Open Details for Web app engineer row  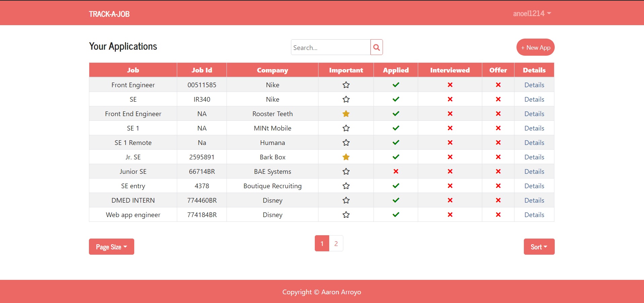point(534,215)
